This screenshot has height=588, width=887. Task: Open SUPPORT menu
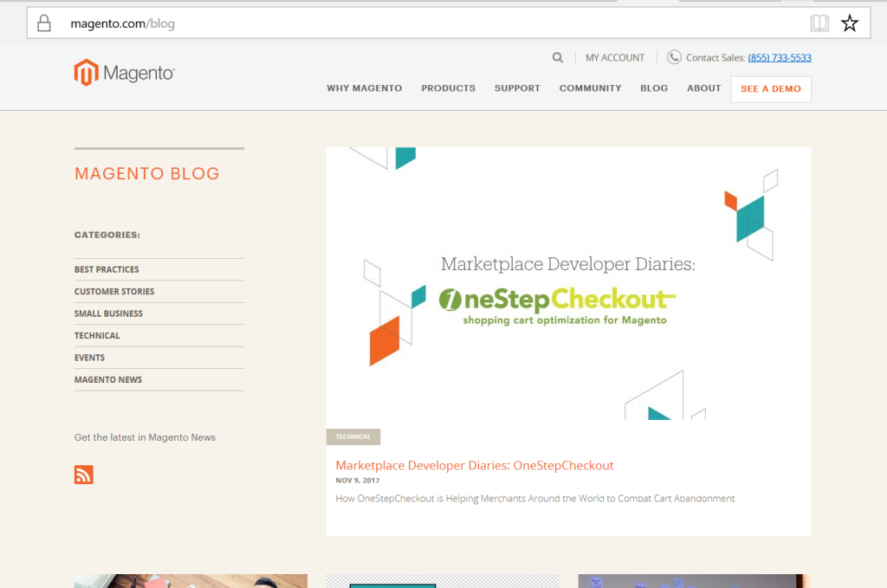517,88
